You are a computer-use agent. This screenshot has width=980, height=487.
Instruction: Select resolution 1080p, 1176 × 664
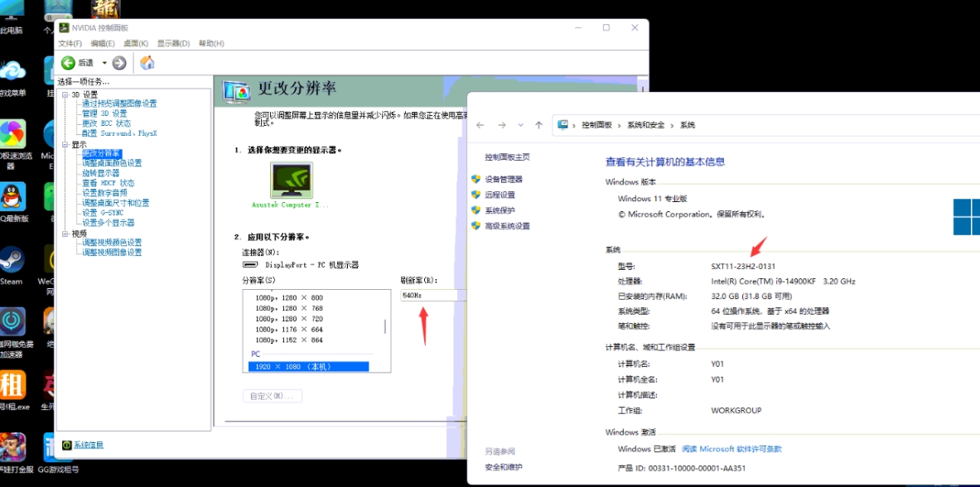[289, 330]
